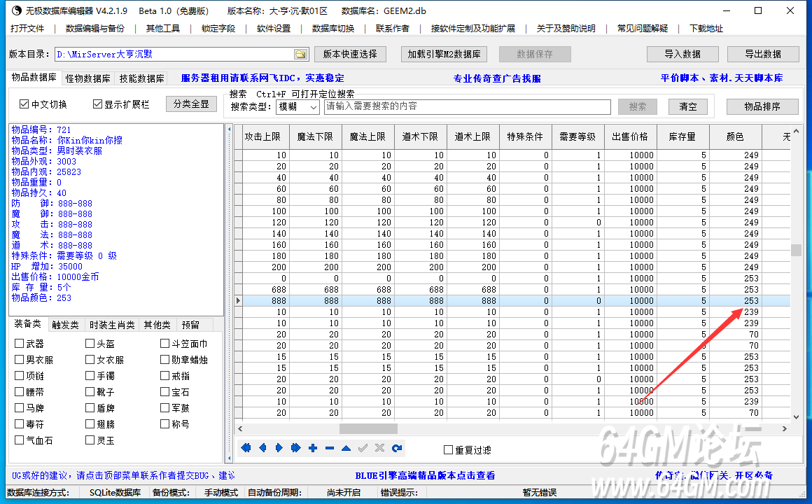Open BLUE引擎高端精品版本 link
The image size is (812, 504).
[x=425, y=475]
